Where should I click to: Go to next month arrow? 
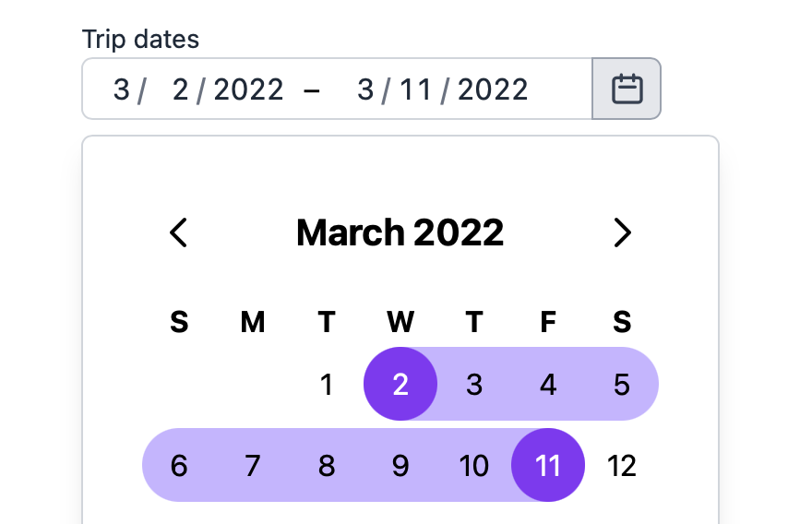tap(623, 232)
